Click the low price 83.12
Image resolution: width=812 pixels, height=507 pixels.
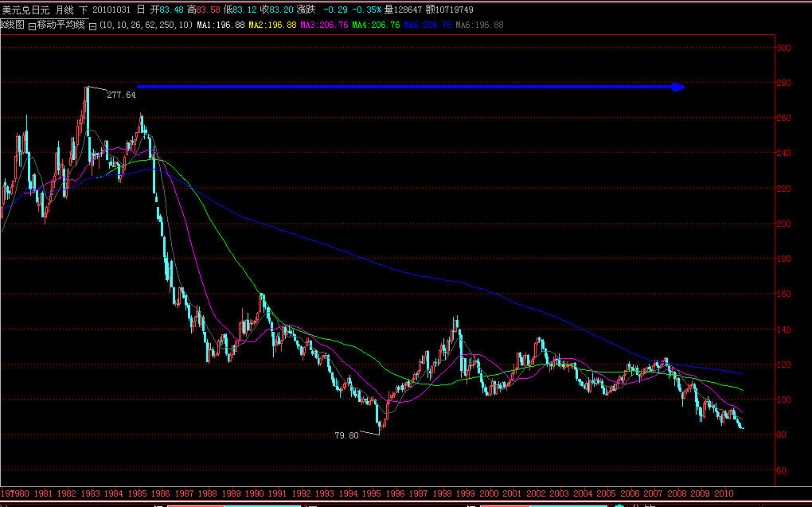click(245, 10)
